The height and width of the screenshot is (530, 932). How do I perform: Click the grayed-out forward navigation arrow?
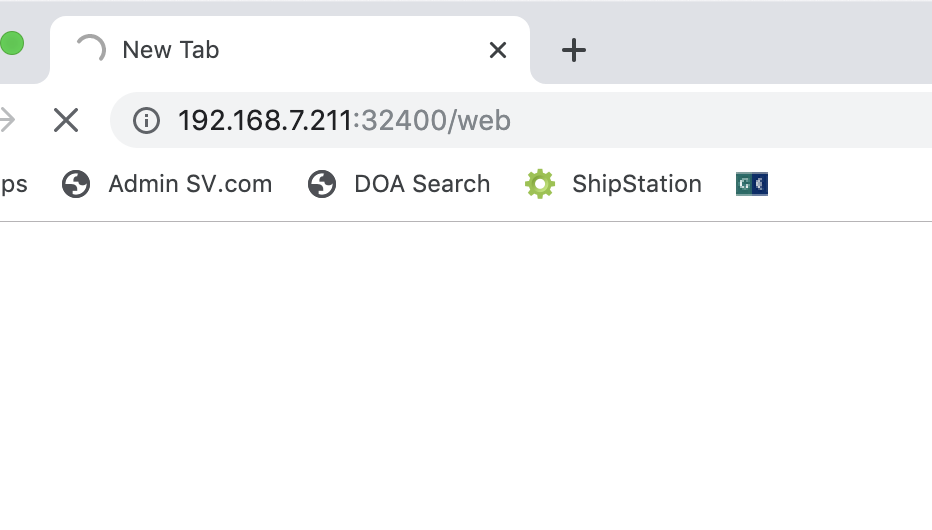coord(7,121)
